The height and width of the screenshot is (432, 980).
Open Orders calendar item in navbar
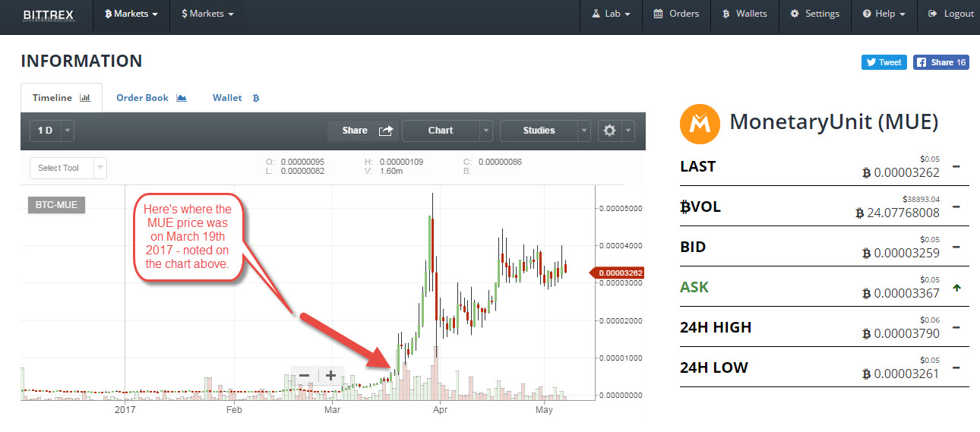pyautogui.click(x=676, y=14)
